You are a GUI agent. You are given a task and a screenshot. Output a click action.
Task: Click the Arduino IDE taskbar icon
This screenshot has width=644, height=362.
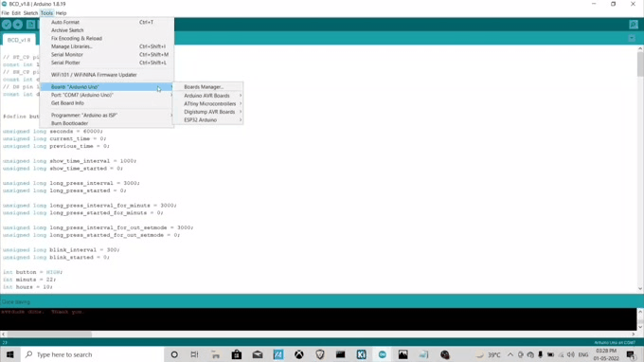[383, 354]
